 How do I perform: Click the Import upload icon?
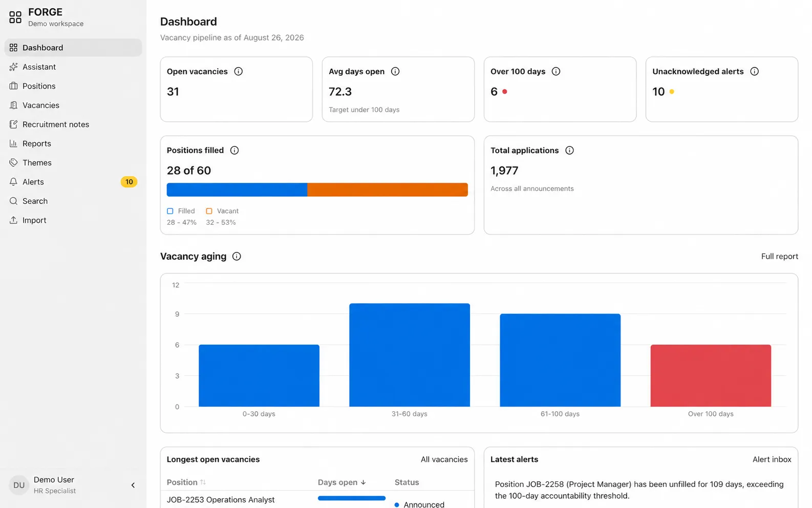13,220
